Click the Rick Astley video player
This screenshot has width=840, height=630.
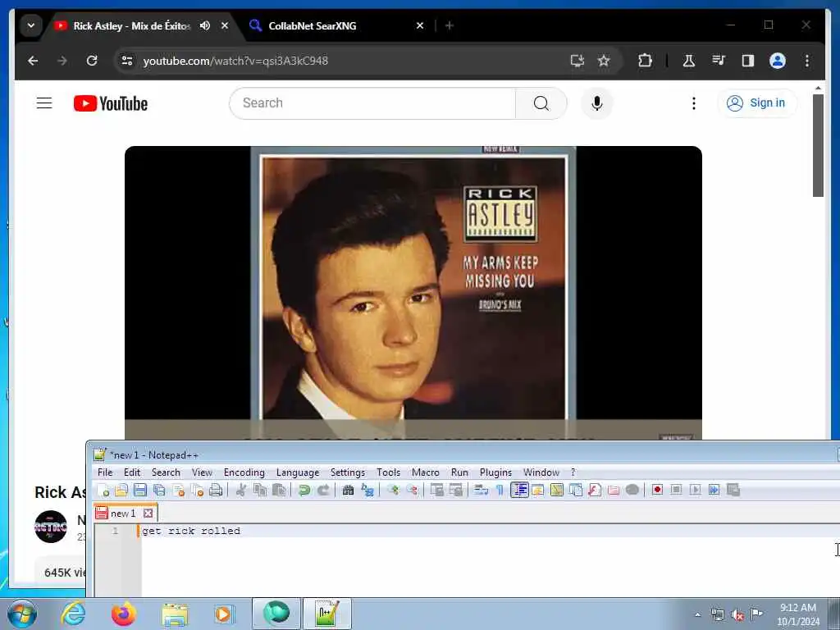[413, 292]
